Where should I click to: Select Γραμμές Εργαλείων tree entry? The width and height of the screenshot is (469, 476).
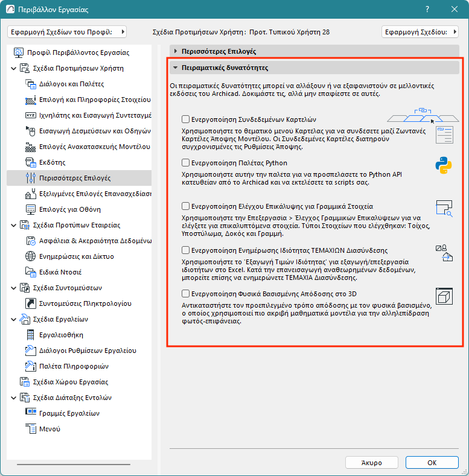(x=69, y=413)
